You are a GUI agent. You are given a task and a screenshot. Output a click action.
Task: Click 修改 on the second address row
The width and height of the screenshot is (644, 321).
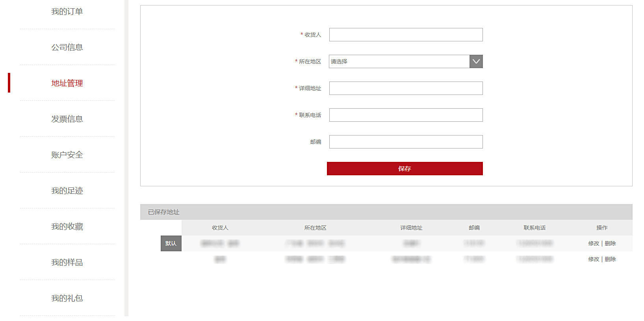[593, 259]
